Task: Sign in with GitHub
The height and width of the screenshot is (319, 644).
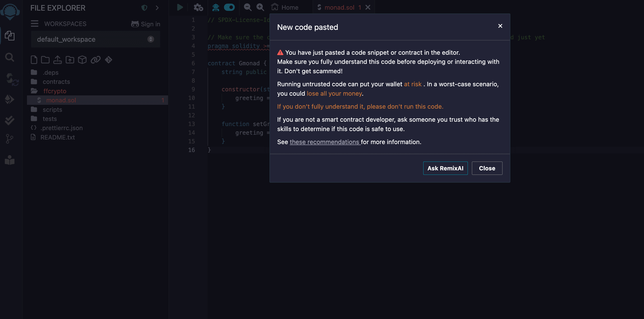Action: [x=145, y=24]
